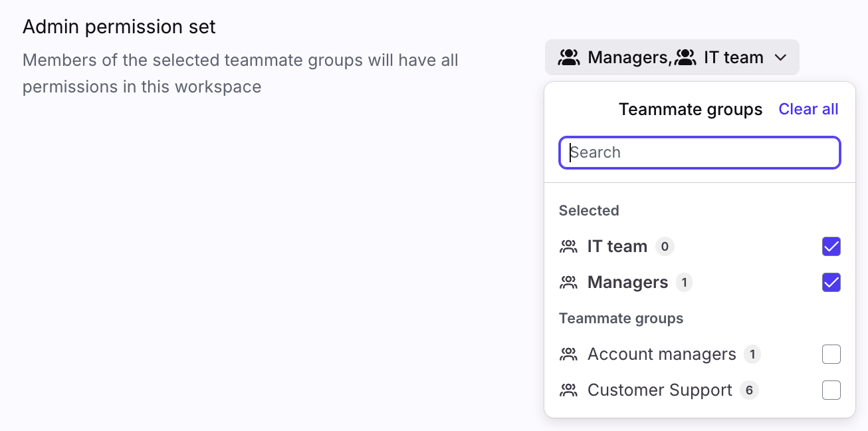Focus the Search teammate groups field
Viewport: 868px width, 431px height.
pyautogui.click(x=699, y=152)
